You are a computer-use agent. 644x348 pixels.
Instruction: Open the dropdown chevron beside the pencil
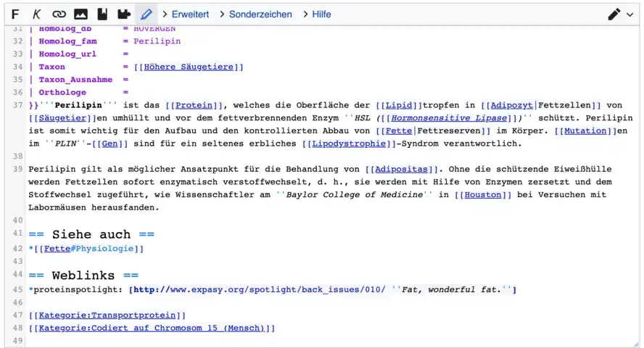tap(630, 14)
